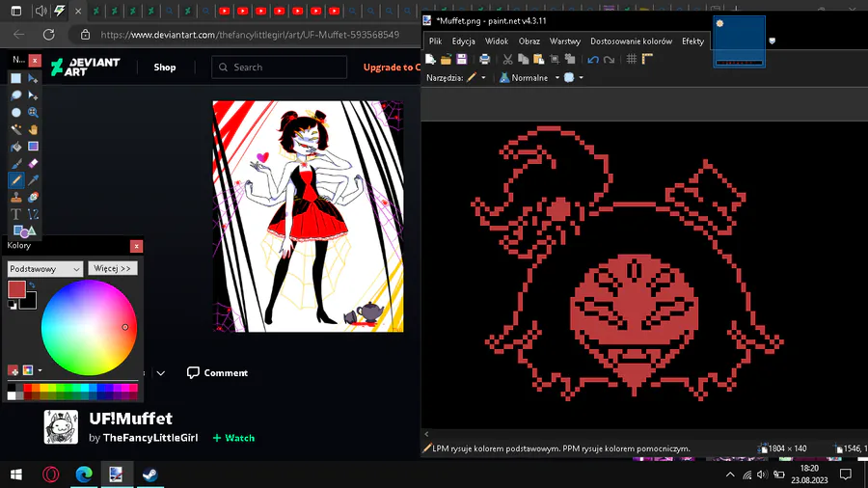Select the Magic Wand tool

16,129
